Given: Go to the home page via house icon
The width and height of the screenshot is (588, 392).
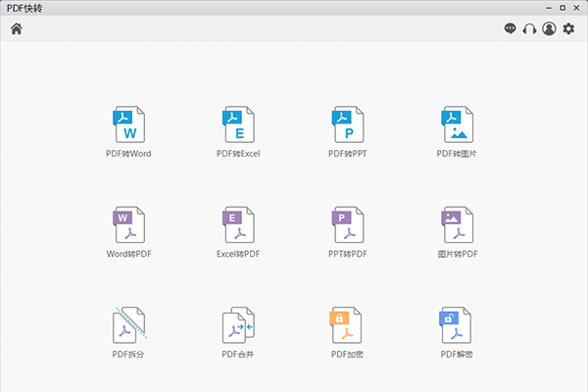Looking at the screenshot, I should [x=16, y=28].
